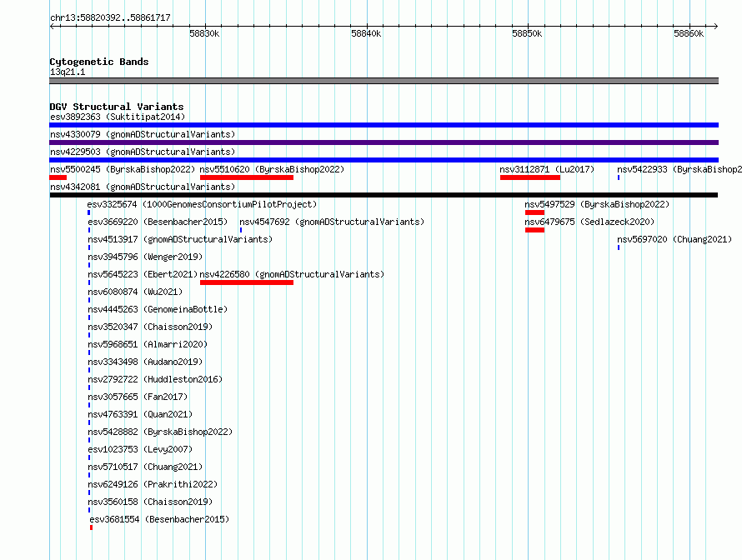The width and height of the screenshot is (742, 560).
Task: Open the nsv4330079 gnomAD variant label
Action: (143, 134)
